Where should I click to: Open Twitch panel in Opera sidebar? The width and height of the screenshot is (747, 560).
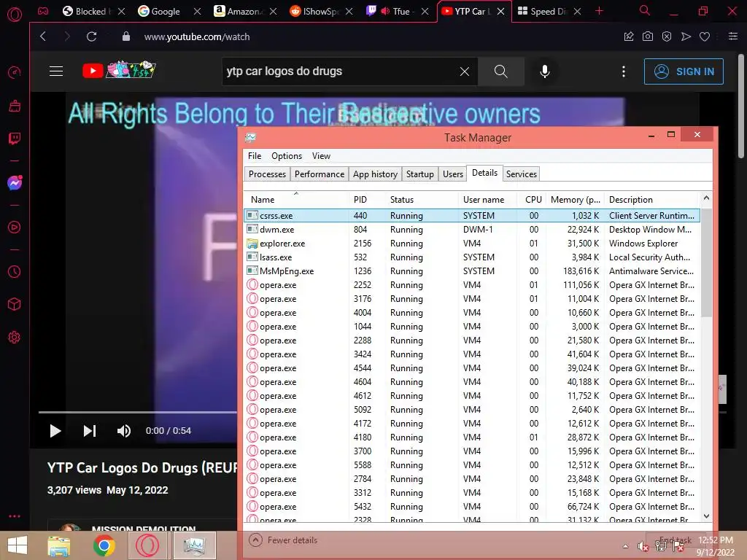(15, 139)
